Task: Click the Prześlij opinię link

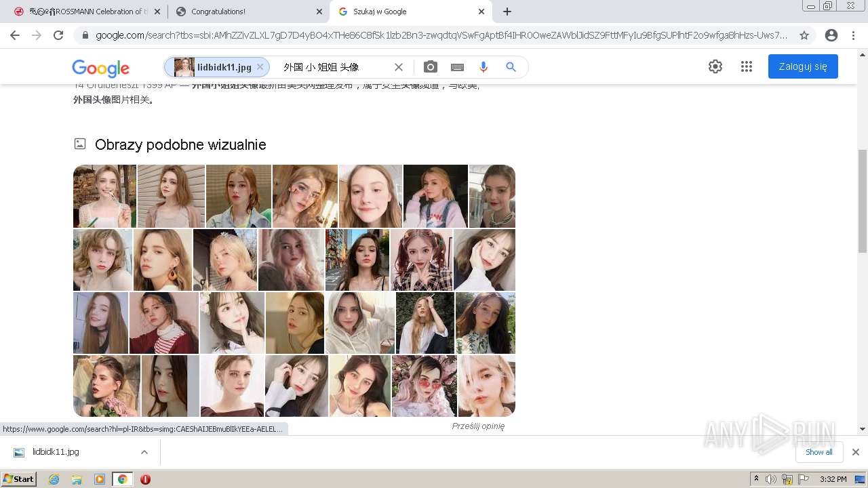Action: pyautogui.click(x=478, y=426)
